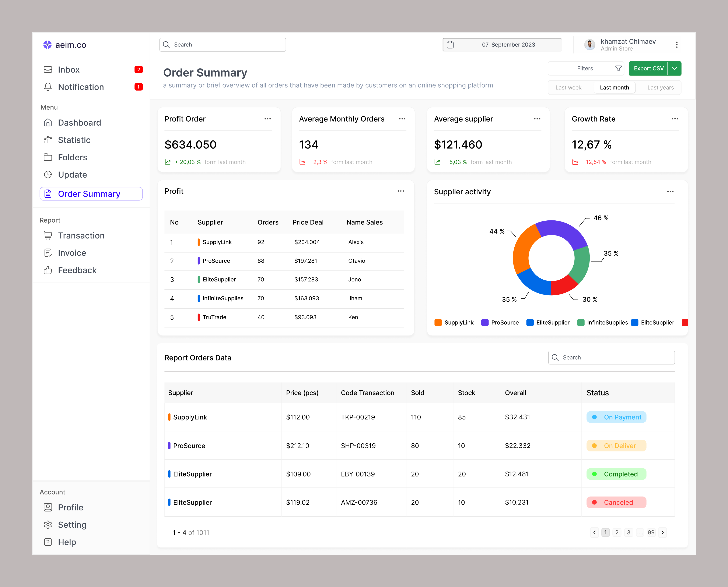Select the Last month filter
The height and width of the screenshot is (587, 728).
[x=614, y=87]
